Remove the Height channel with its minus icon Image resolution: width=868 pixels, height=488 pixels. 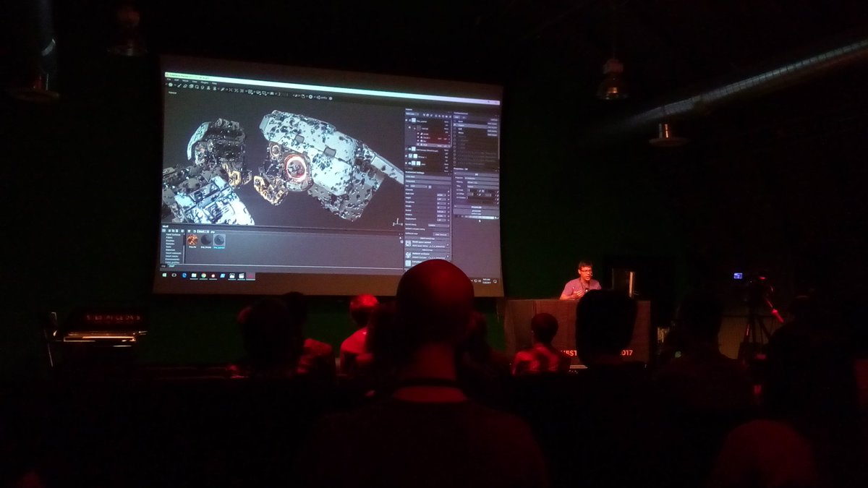coord(448,200)
